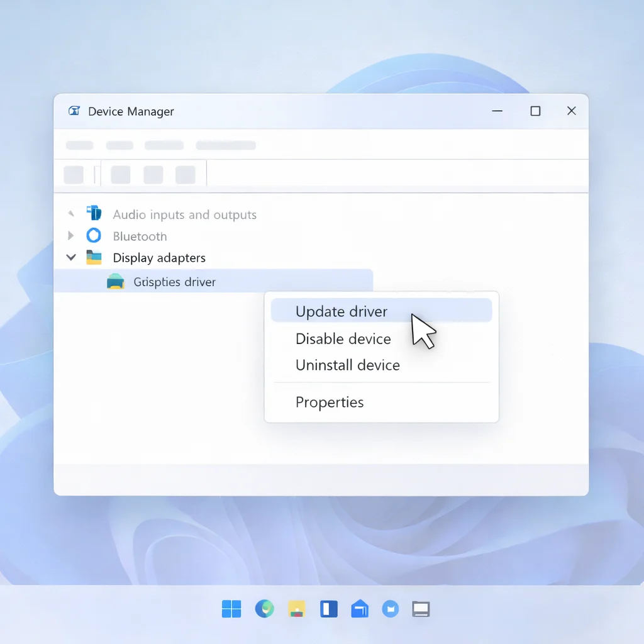Click the Display adapters folder icon
The width and height of the screenshot is (644, 644).
(x=94, y=257)
